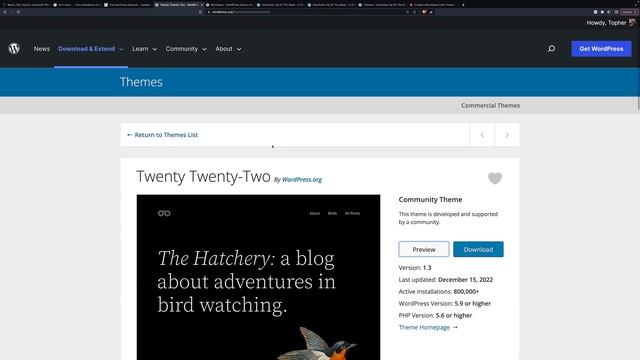This screenshot has width=640, height=360.
Task: Click 'WordPress Version: 5.9 or higher' text
Action: (444, 303)
